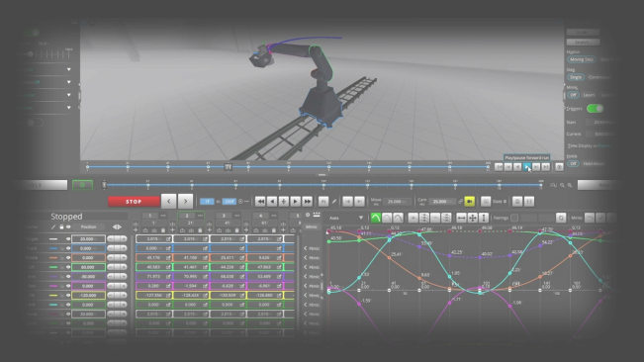Click the rewind double arrow icon
The image size is (644, 362).
[x=260, y=202]
